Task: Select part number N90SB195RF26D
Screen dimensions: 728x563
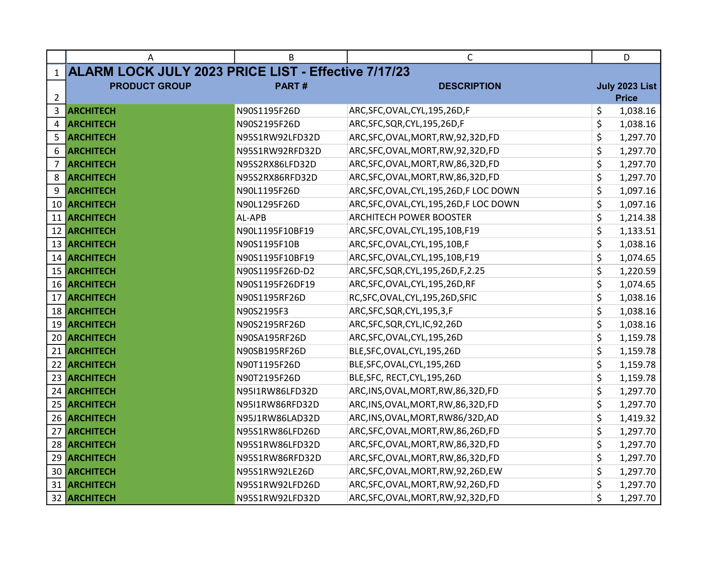Action: click(291, 351)
